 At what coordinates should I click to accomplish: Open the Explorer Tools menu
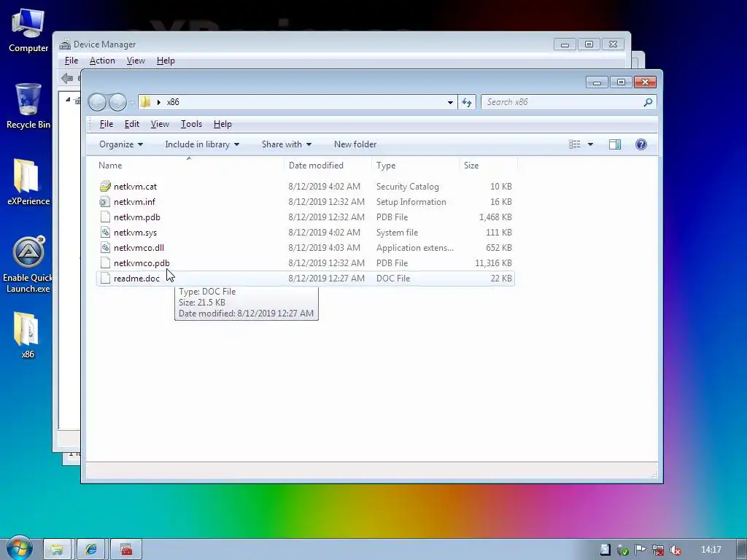pos(192,124)
